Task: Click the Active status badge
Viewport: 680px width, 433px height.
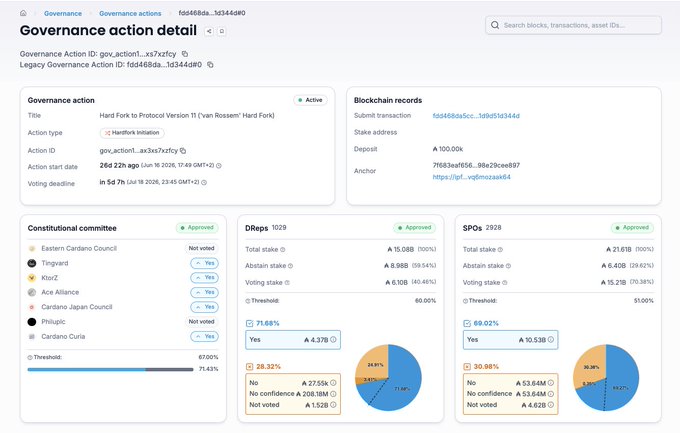Action: pos(311,100)
